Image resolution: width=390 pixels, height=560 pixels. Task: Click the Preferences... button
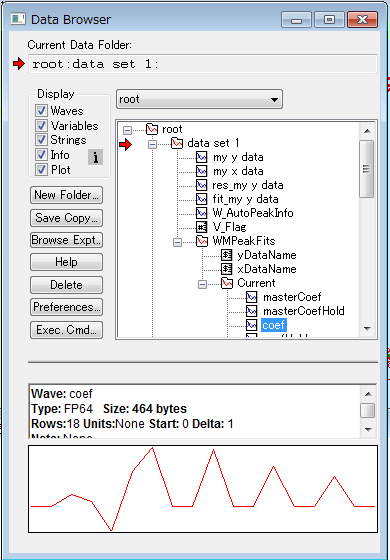click(66, 307)
